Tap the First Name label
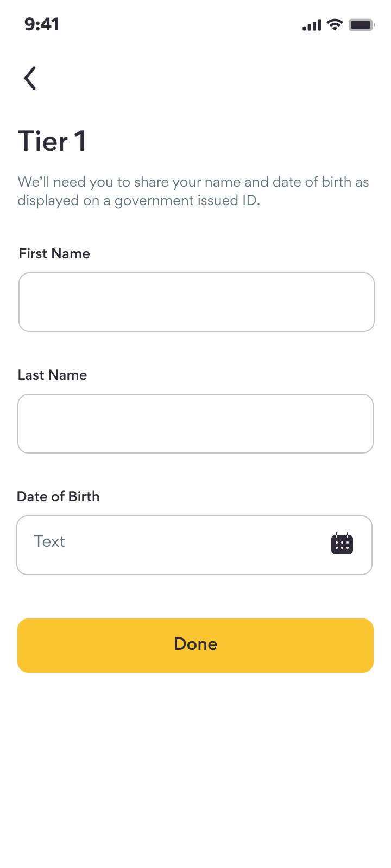 pyautogui.click(x=54, y=253)
